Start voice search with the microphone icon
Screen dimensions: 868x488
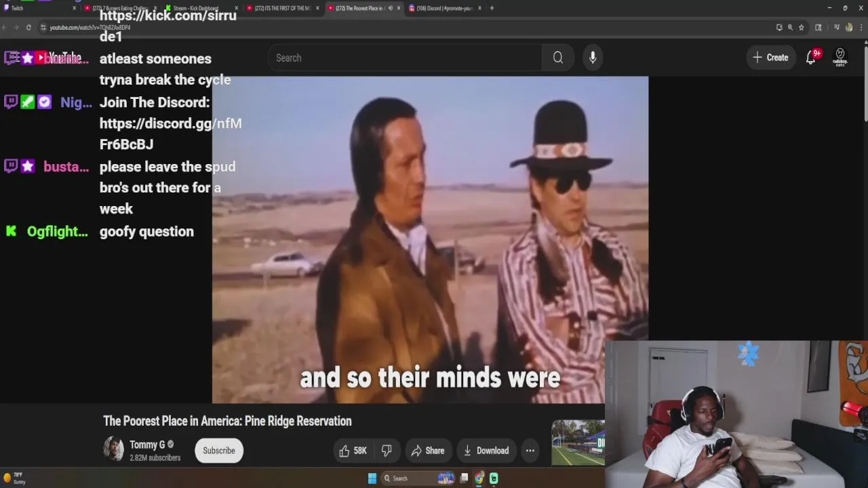pyautogui.click(x=593, y=58)
